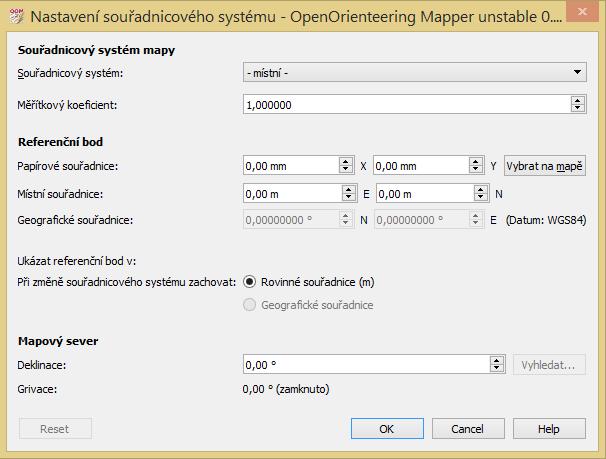The height and width of the screenshot is (459, 606).
Task: Increase Měřítkový koeficient with up arrow
Action: [578, 100]
